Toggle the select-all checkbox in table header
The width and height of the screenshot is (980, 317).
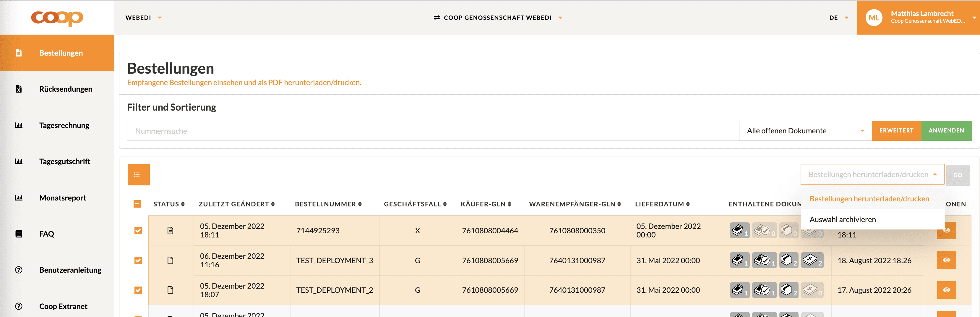pyautogui.click(x=137, y=204)
